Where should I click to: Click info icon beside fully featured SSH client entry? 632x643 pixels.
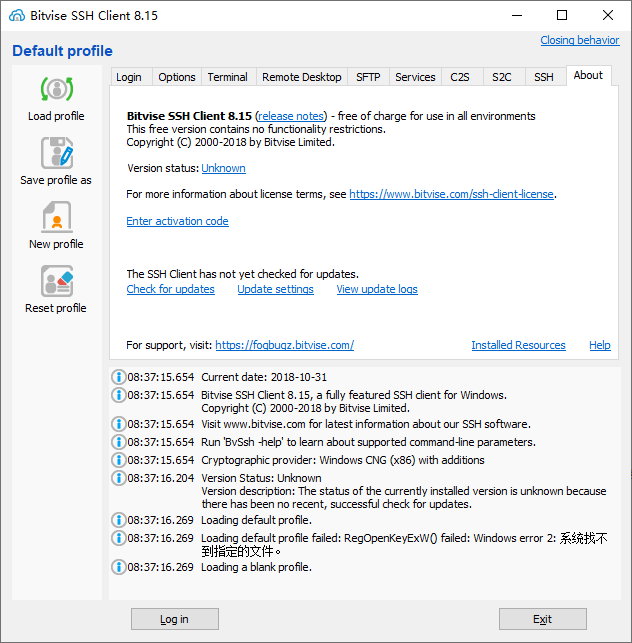[119, 395]
